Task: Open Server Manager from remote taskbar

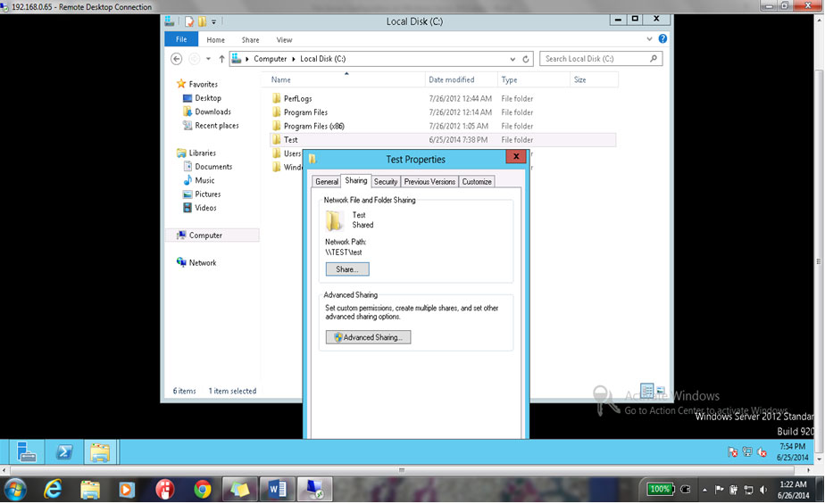Action: point(26,452)
